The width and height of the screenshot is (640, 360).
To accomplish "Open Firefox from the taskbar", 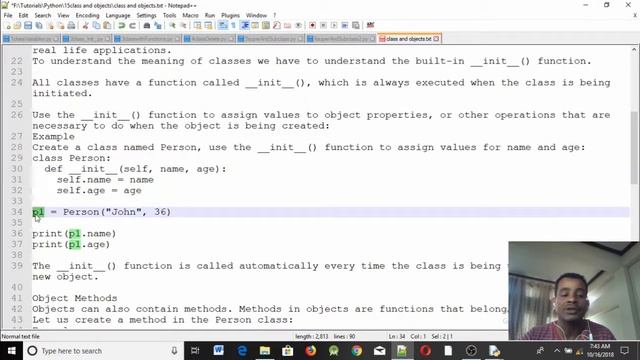I will tap(311, 351).
